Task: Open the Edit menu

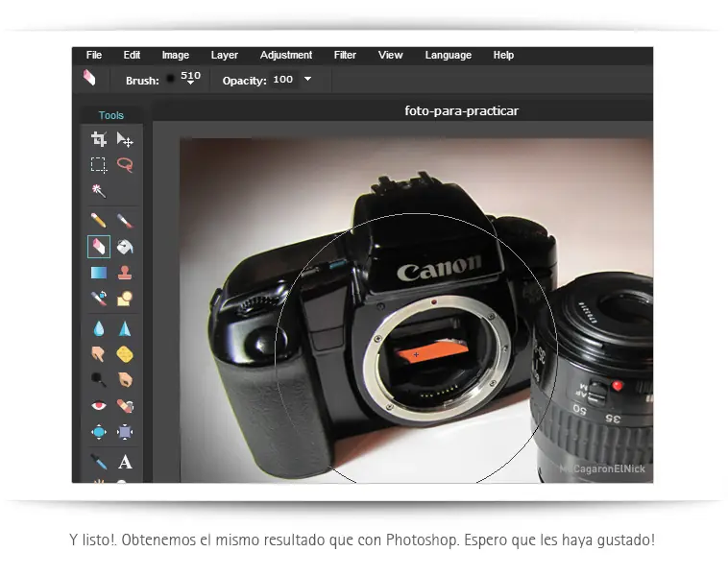Action: (x=132, y=56)
